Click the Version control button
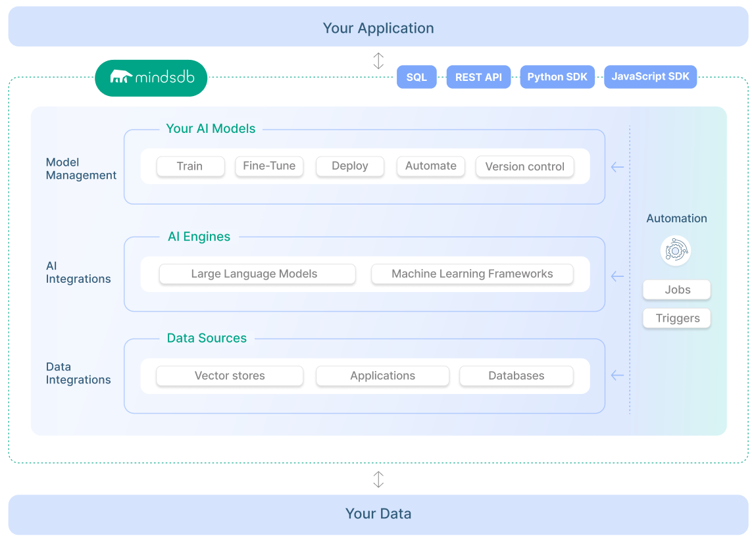The width and height of the screenshot is (756, 540). tap(524, 166)
